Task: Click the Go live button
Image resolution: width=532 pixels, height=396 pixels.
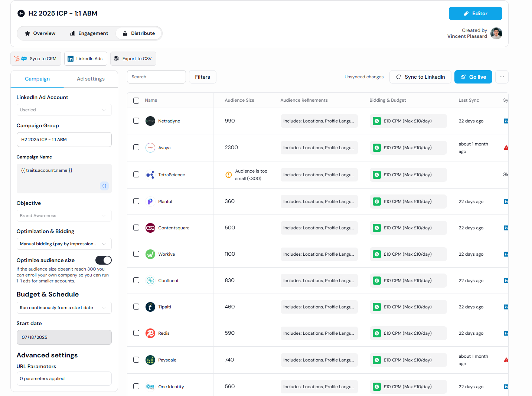Action: point(473,77)
